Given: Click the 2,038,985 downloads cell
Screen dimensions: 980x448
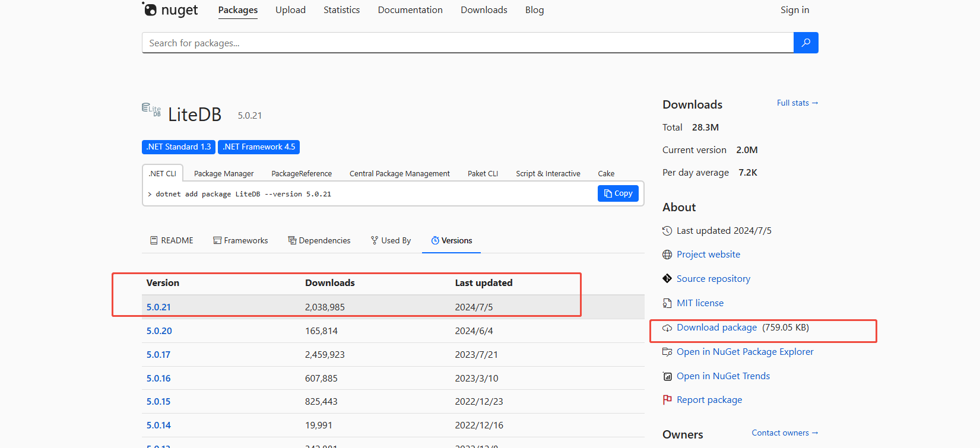Looking at the screenshot, I should click(x=325, y=307).
